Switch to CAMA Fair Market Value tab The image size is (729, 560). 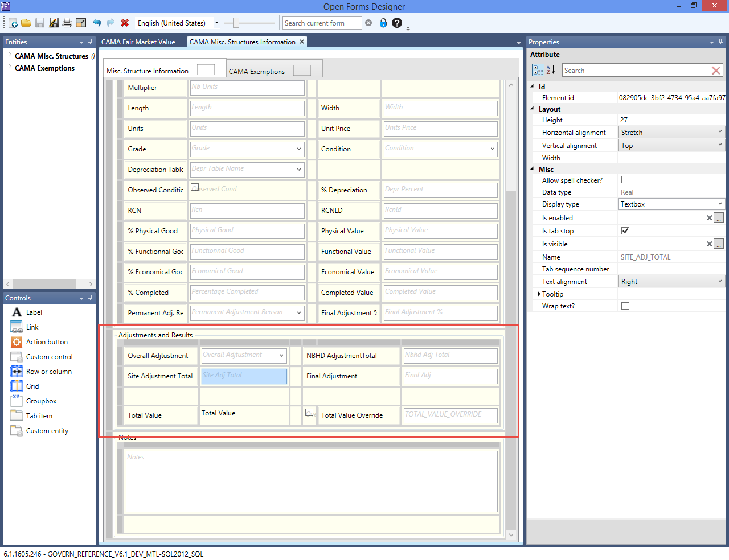click(138, 42)
